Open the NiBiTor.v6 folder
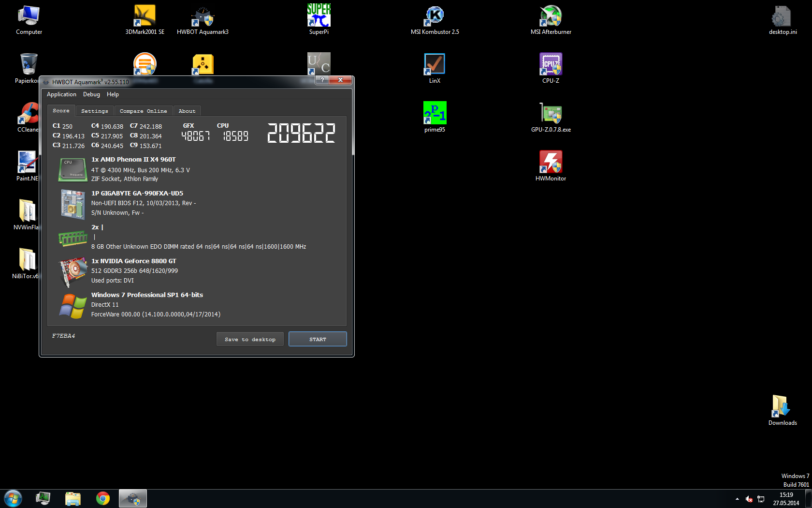Screen dimensions: 812x508 pyautogui.click(x=26, y=264)
